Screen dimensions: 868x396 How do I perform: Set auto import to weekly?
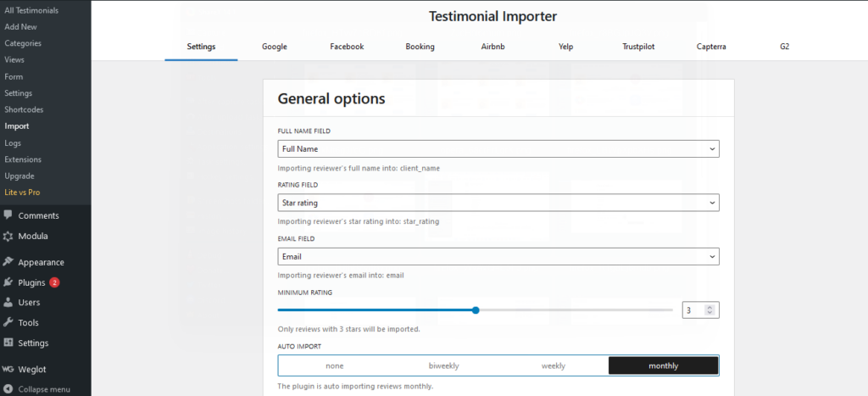553,365
